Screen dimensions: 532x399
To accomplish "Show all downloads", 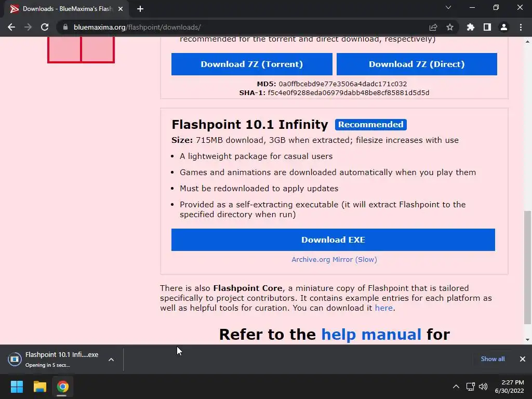I will pos(493,359).
